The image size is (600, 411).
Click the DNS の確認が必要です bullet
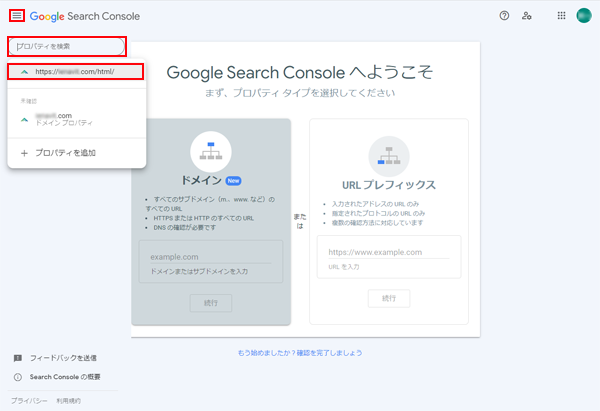tap(184, 227)
